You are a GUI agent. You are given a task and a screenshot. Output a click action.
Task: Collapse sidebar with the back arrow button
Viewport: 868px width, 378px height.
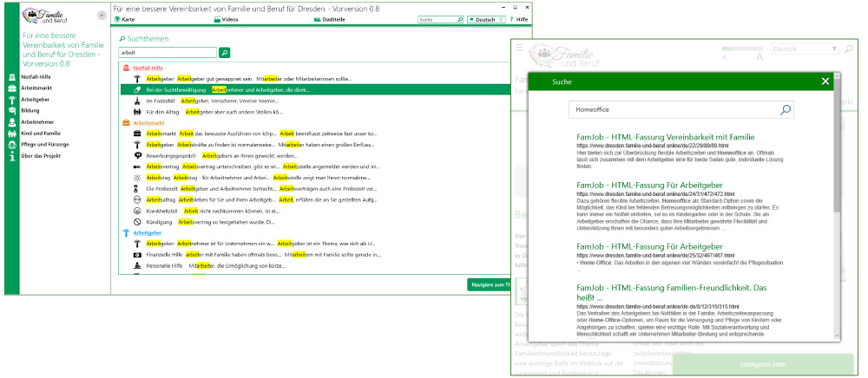click(102, 16)
